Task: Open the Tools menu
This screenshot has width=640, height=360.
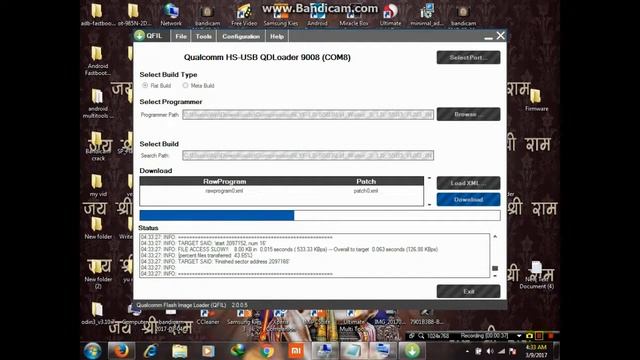Action: 203,36
